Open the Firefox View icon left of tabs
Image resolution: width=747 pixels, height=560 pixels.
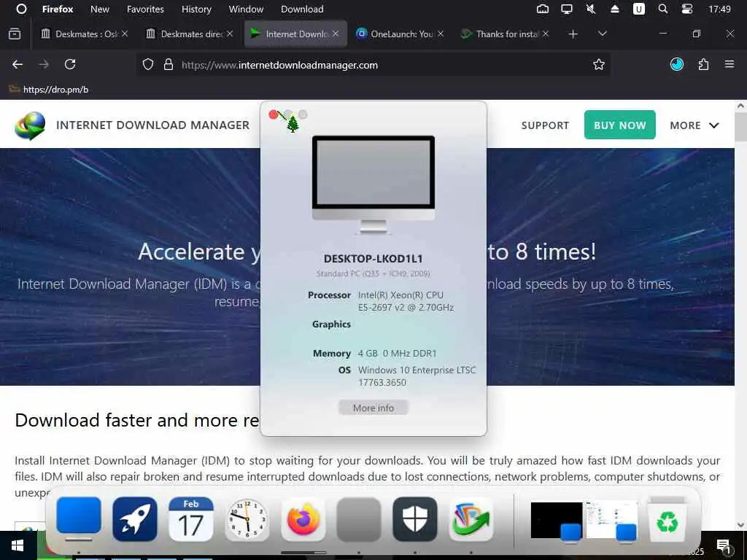[15, 34]
